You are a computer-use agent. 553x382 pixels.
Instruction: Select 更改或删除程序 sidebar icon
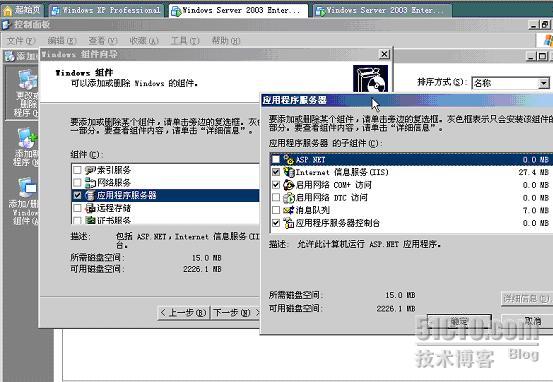(27, 80)
